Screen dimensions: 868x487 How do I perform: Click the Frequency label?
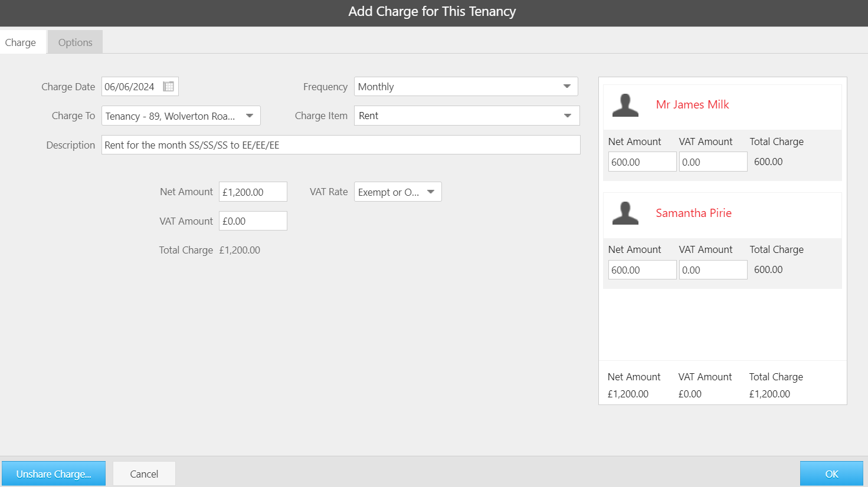(x=325, y=87)
